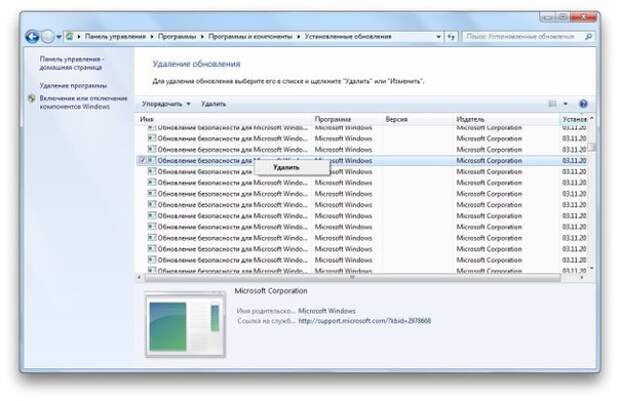The width and height of the screenshot is (620, 401).
Task: Open help with the blue question icon
Action: click(583, 104)
